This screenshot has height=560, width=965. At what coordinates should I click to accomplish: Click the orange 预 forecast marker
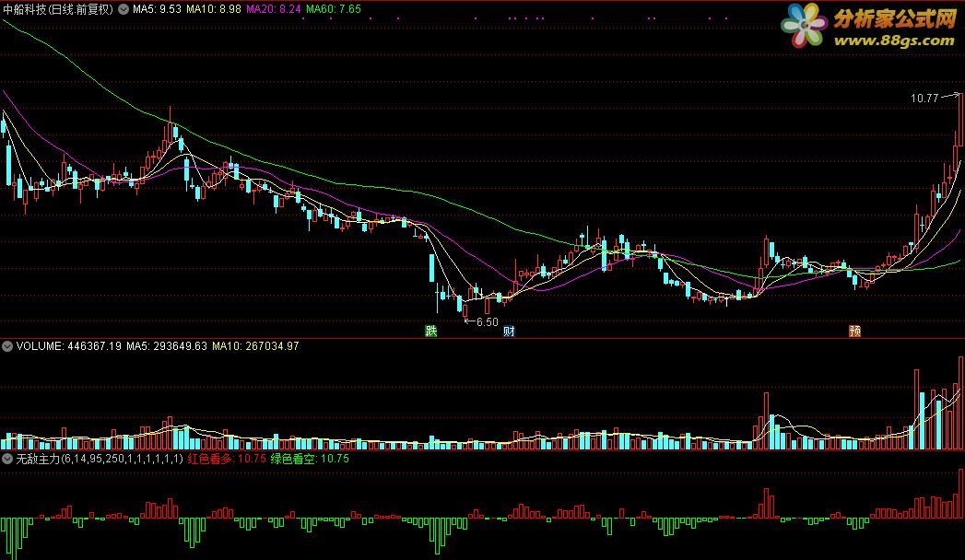pyautogui.click(x=854, y=332)
